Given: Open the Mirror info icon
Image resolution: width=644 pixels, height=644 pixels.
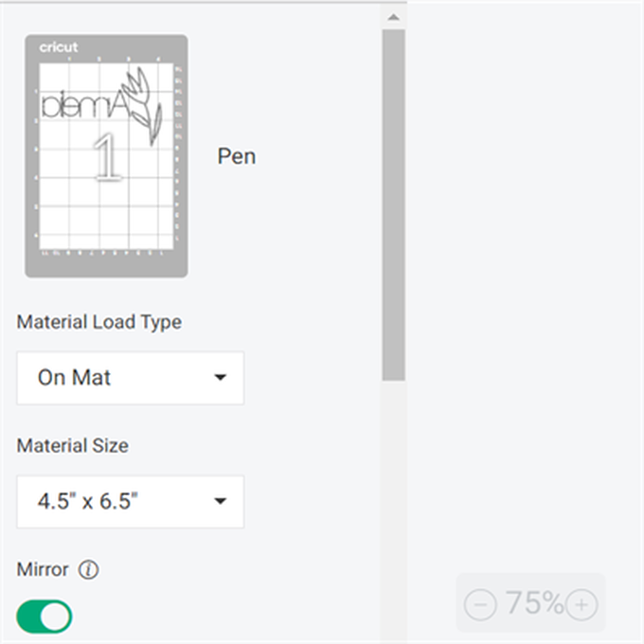Looking at the screenshot, I should click(88, 570).
